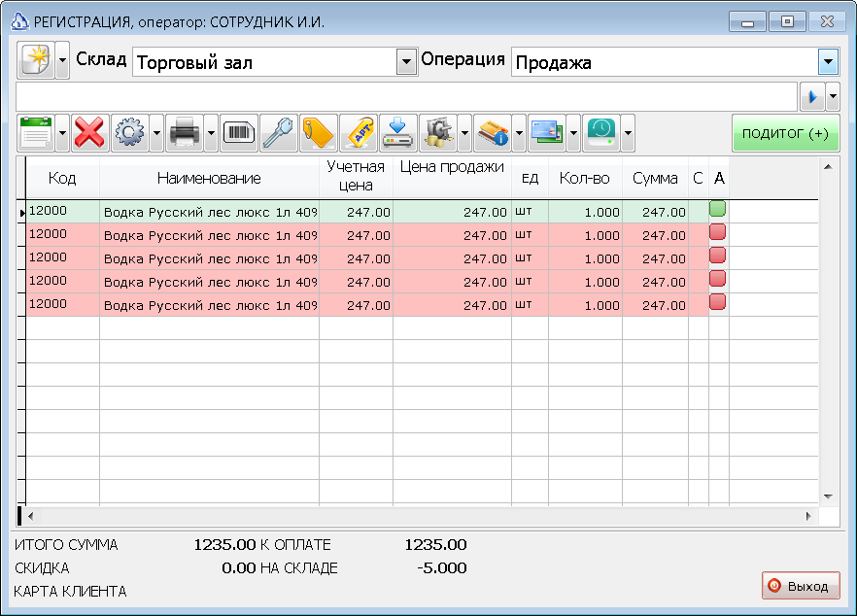Image resolution: width=857 pixels, height=616 pixels.
Task: Click the 1235.00 К ОПЛАТЕ value
Action: click(x=435, y=544)
